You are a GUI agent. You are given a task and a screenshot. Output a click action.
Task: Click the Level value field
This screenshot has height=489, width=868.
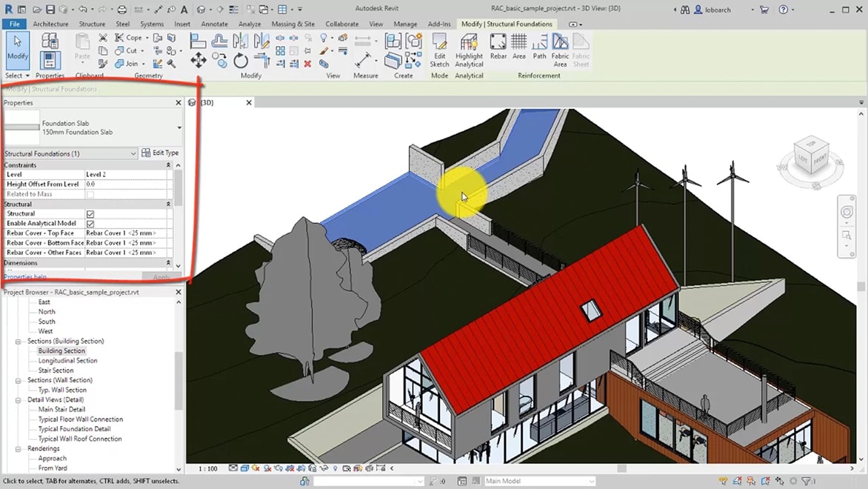[x=126, y=175]
